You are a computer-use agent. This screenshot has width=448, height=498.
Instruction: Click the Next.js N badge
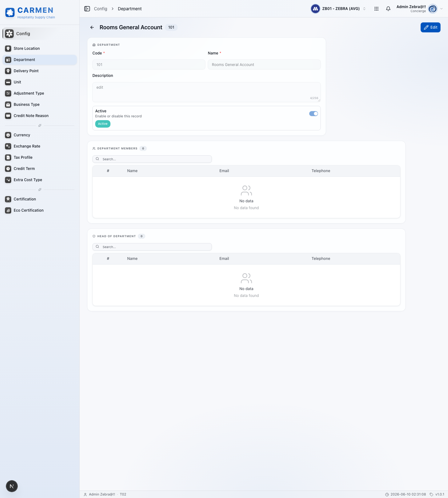(x=12, y=486)
